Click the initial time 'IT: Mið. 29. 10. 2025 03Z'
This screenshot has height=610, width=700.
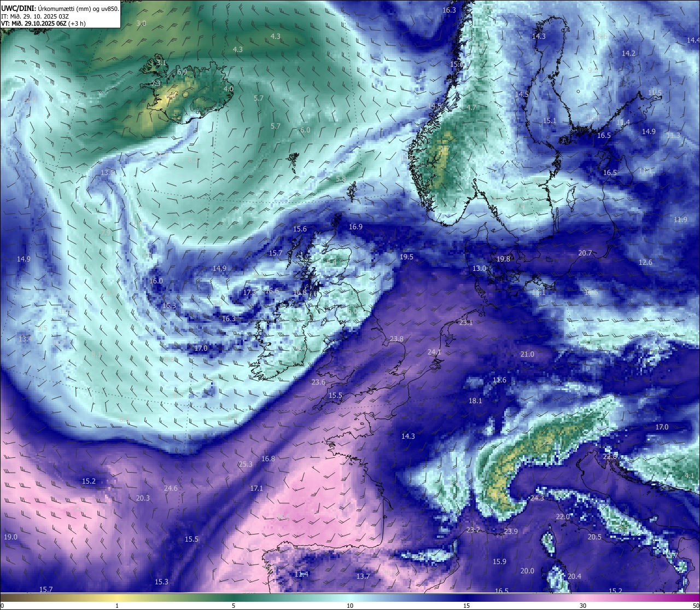coord(35,16)
